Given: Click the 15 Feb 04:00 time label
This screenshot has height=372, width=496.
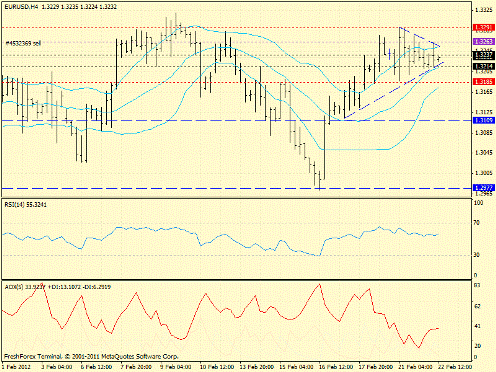Looking at the screenshot, I should tap(296, 367).
